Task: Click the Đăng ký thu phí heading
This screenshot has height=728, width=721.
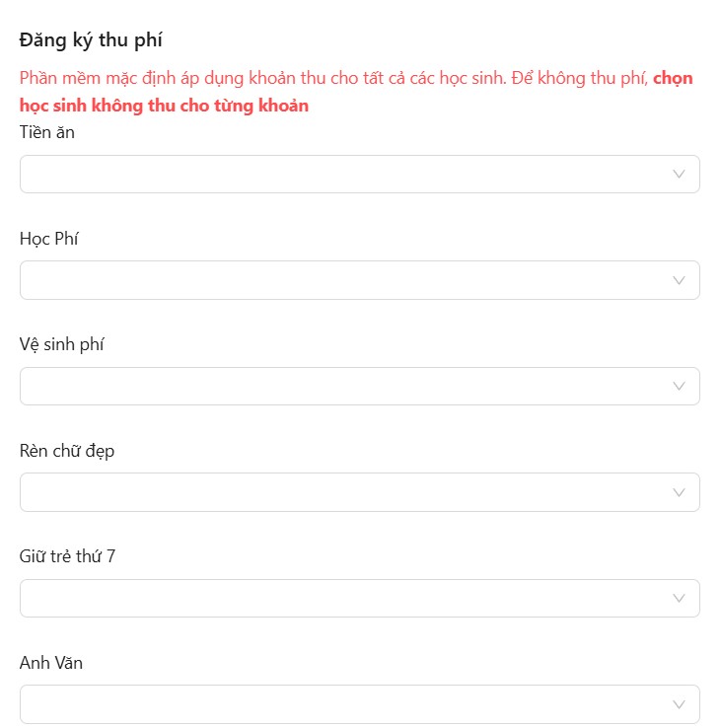Action: [91, 40]
